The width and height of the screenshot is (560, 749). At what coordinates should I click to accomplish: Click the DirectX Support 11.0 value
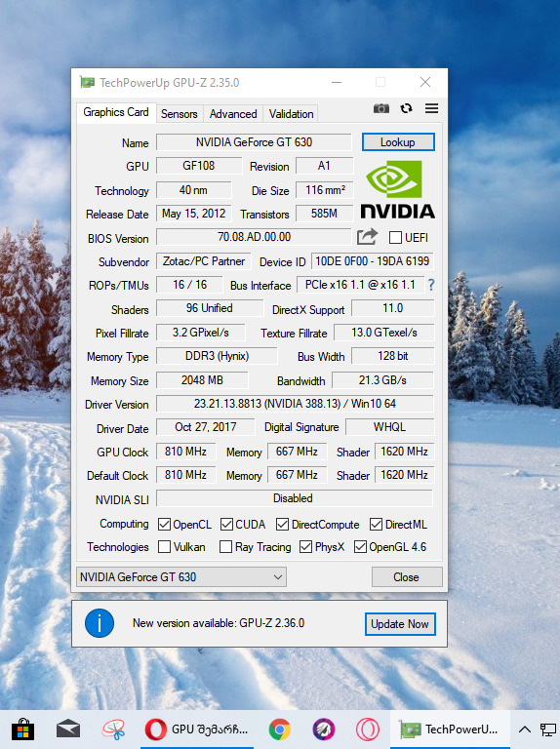(393, 308)
